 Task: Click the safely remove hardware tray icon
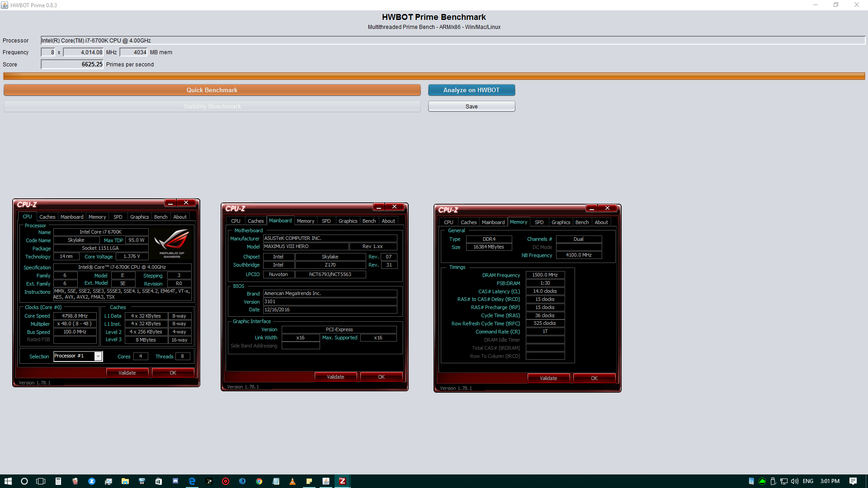pos(773,481)
